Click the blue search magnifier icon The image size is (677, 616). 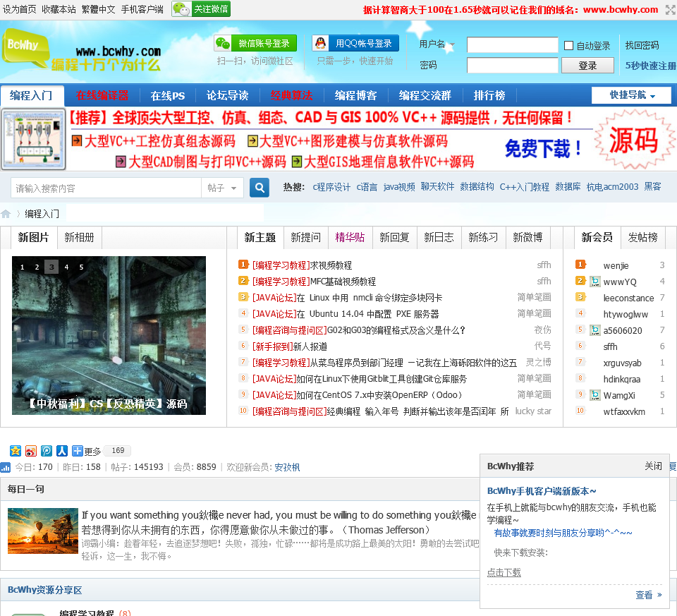[x=260, y=188]
